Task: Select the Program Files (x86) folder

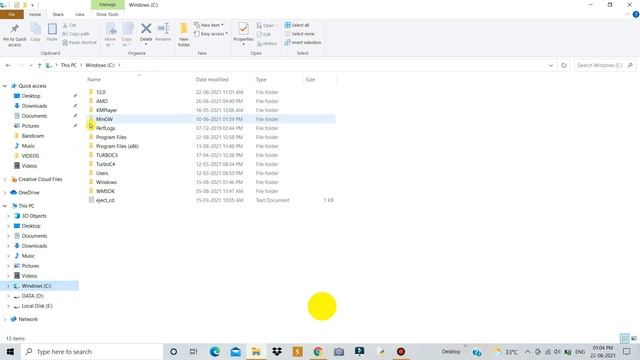Action: 117,146
